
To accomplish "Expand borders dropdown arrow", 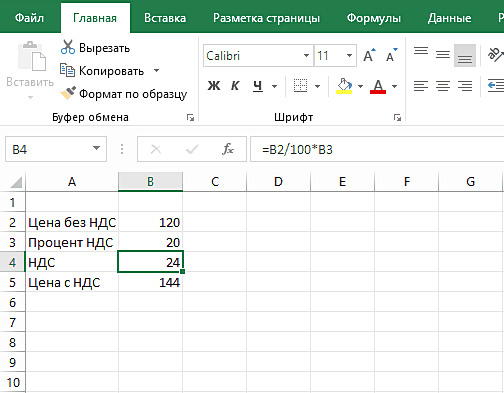I will pyautogui.click(x=317, y=86).
